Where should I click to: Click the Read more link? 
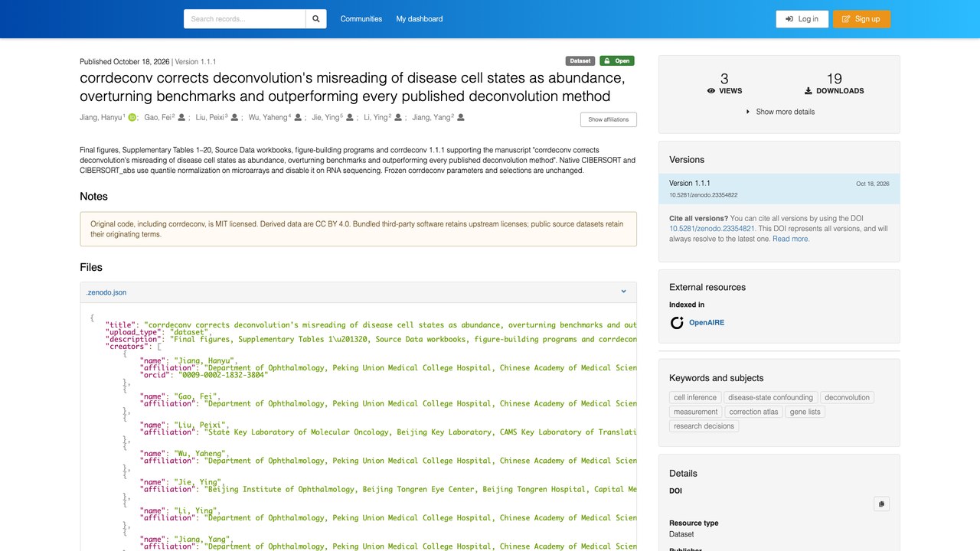coord(790,239)
